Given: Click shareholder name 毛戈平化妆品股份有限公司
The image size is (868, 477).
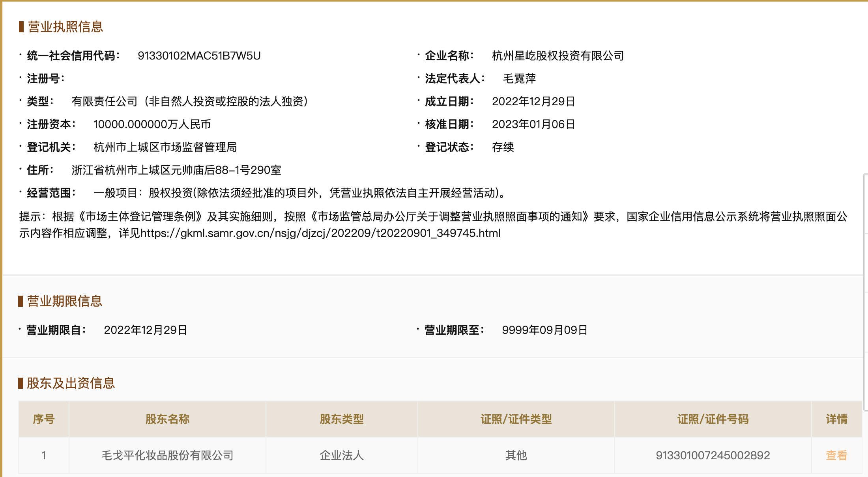Looking at the screenshot, I should point(167,455).
